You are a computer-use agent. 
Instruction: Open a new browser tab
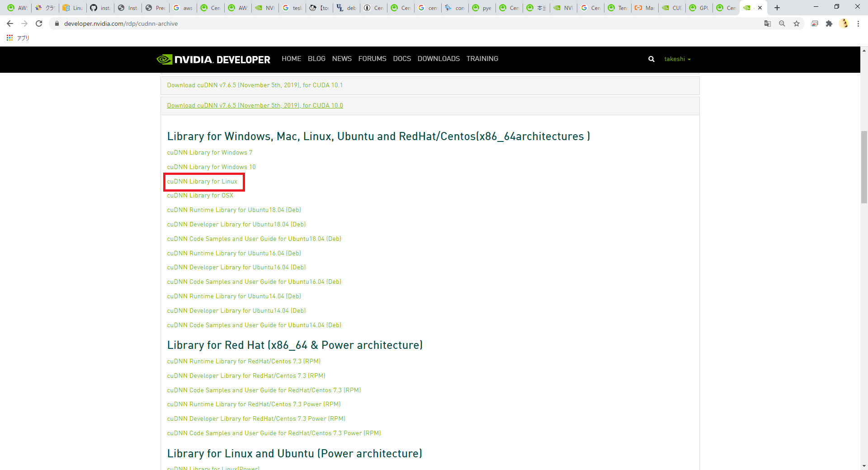(777, 8)
